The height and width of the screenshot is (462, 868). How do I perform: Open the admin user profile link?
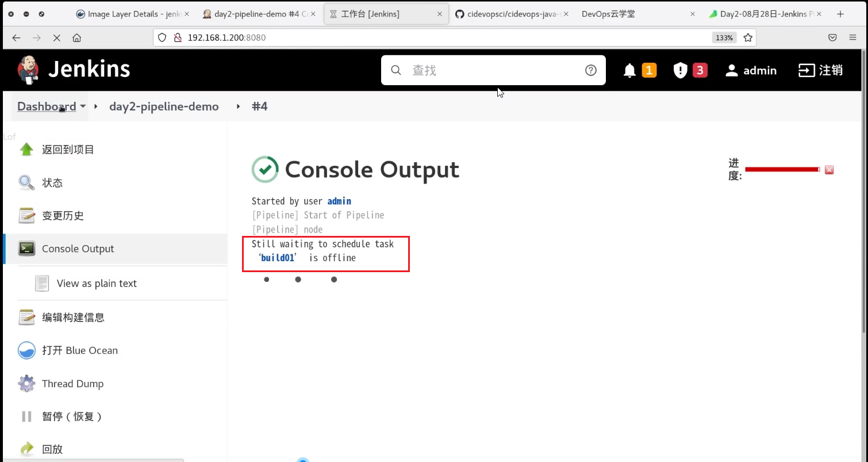pos(751,70)
